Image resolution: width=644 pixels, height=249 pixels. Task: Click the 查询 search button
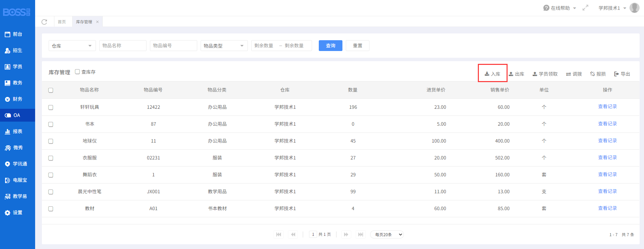coord(331,46)
